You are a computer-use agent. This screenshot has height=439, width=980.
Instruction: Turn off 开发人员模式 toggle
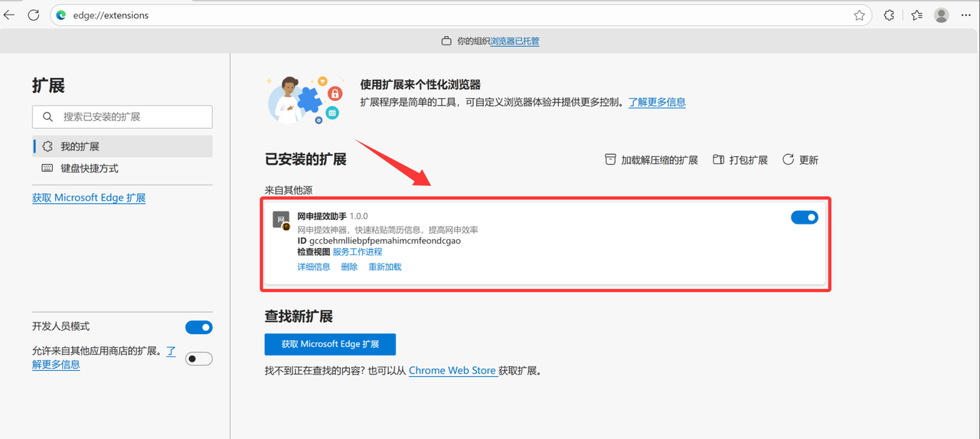click(199, 328)
